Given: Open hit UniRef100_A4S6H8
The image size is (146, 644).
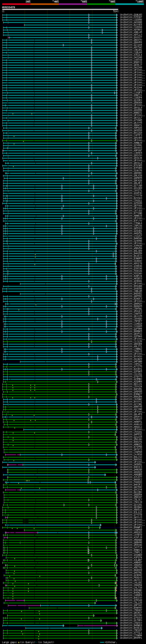Looking at the screenshot, I should click(131, 22).
